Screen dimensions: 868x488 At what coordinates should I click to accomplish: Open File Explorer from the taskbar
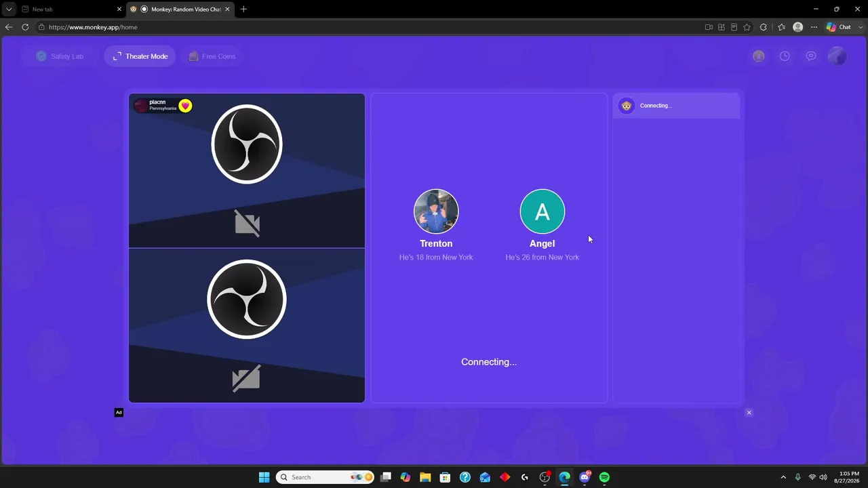coord(425,477)
